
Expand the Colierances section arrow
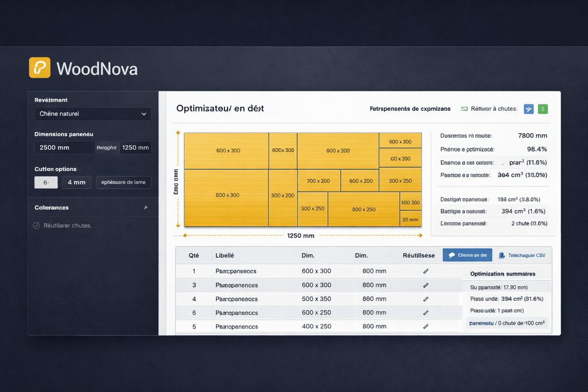click(x=145, y=208)
